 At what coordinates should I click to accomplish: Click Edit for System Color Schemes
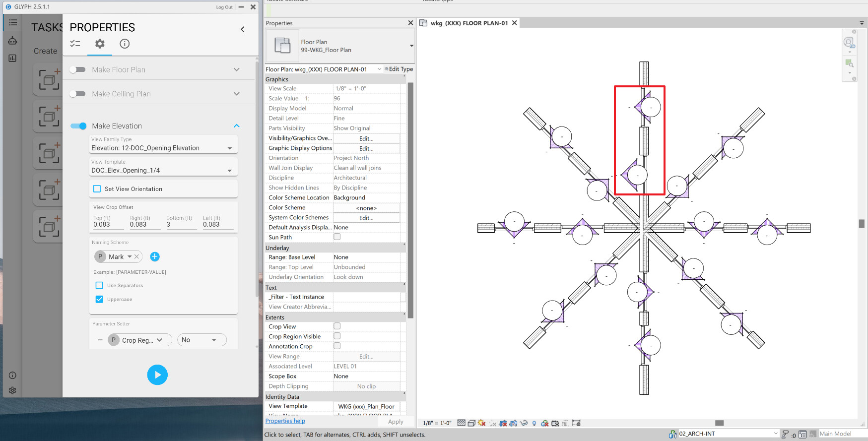(x=366, y=218)
